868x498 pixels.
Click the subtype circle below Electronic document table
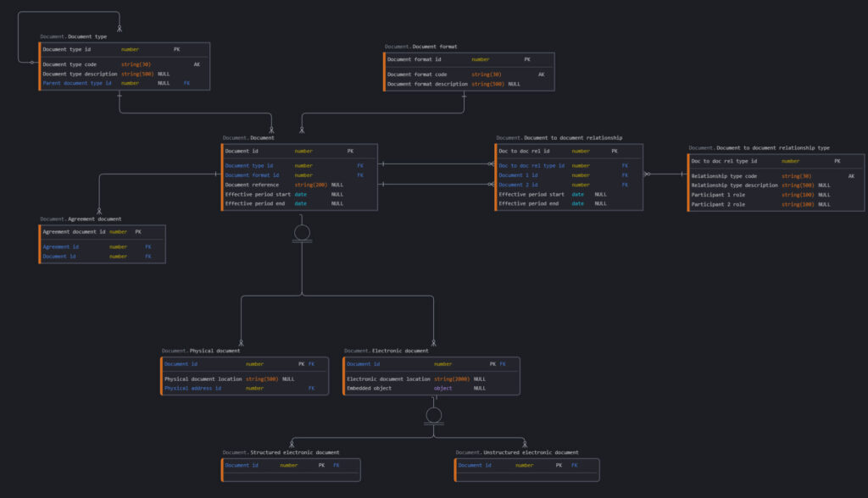coord(434,415)
